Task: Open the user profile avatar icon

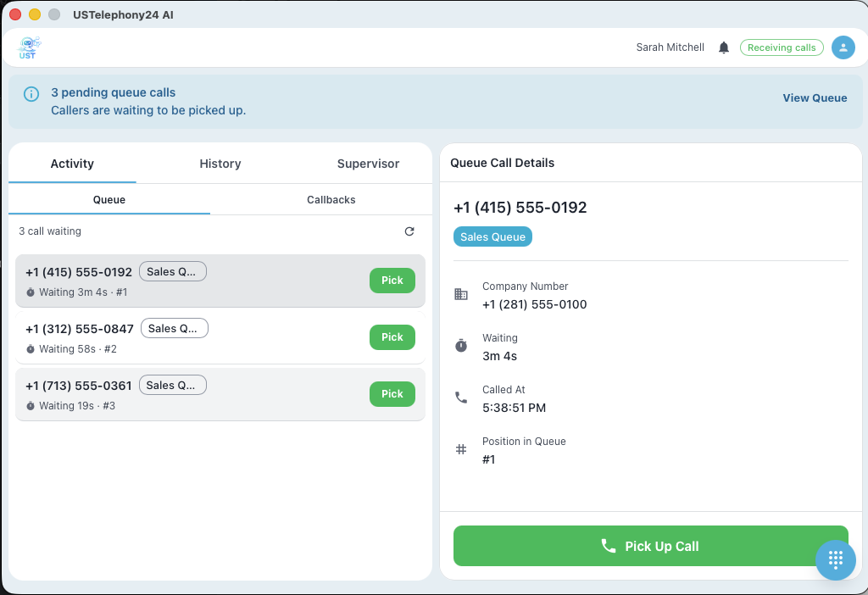Action: 843,47
